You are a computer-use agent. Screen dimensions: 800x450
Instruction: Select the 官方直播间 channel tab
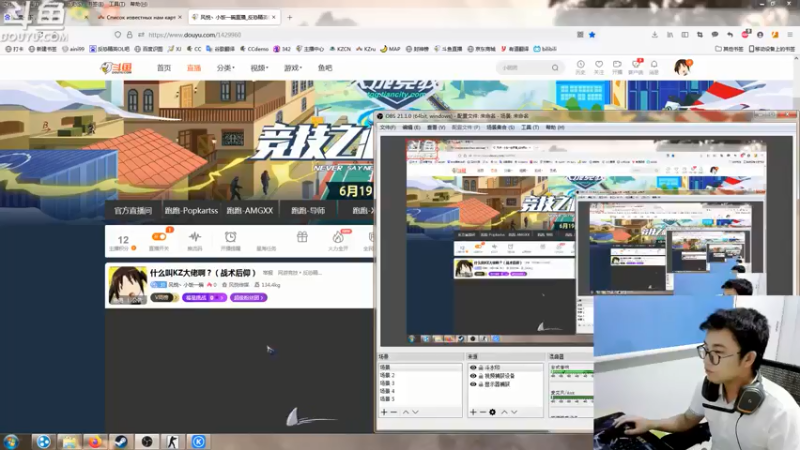133,210
